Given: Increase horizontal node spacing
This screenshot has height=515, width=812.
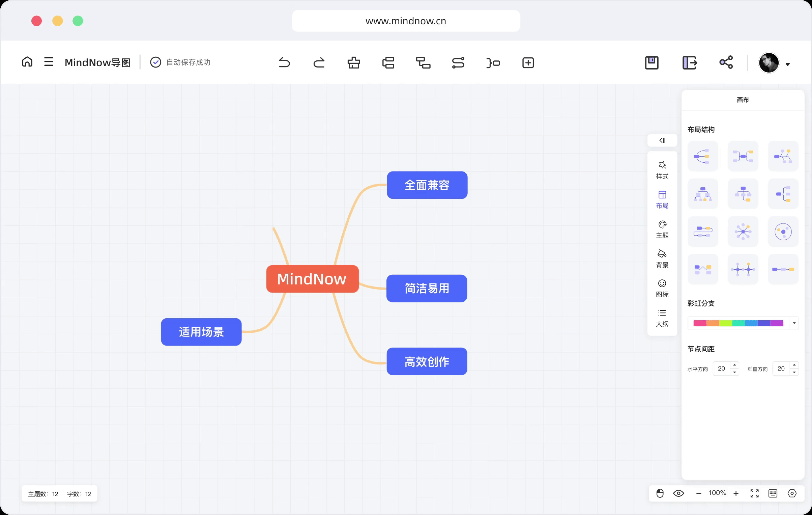Looking at the screenshot, I should tap(734, 365).
